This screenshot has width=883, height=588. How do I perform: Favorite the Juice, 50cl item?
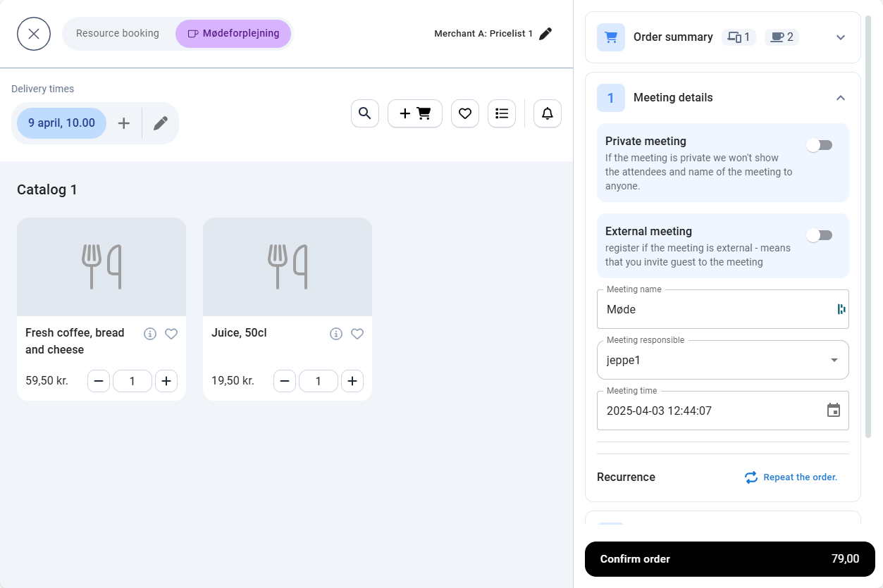[357, 334]
